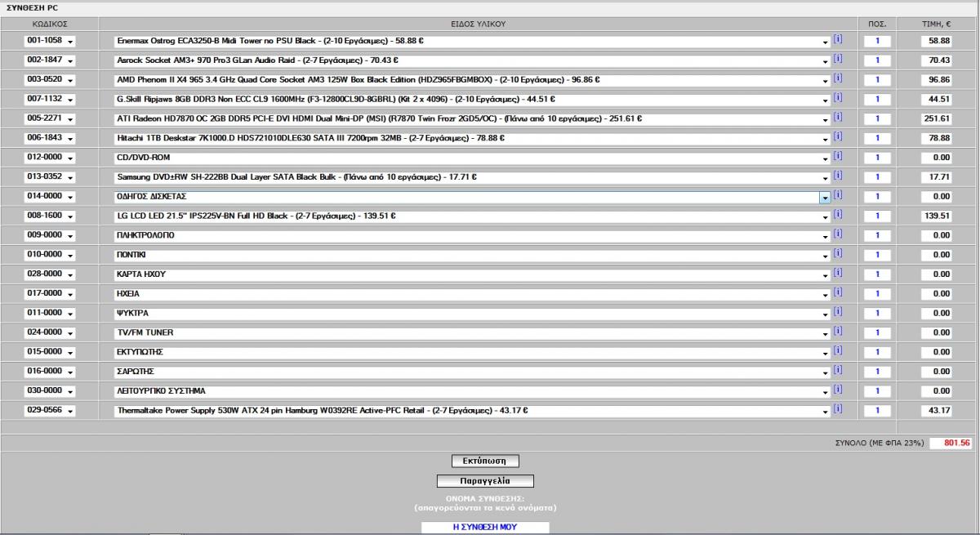
Task: Edit quantity field of Enermax Ostrog row
Action: pyautogui.click(x=877, y=40)
